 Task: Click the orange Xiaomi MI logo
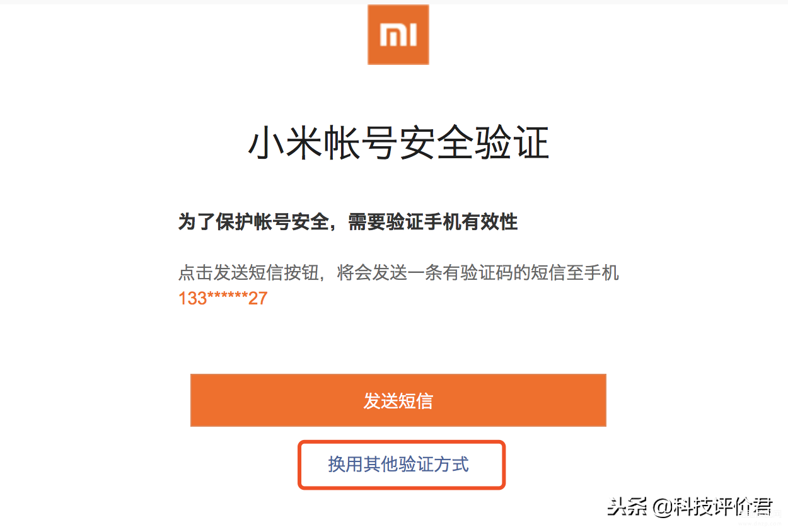pyautogui.click(x=398, y=35)
